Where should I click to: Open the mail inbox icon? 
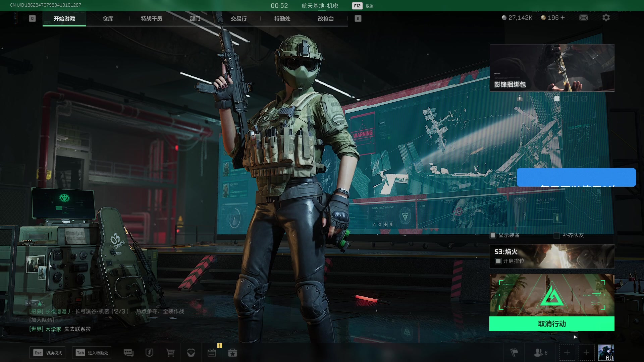point(584,18)
